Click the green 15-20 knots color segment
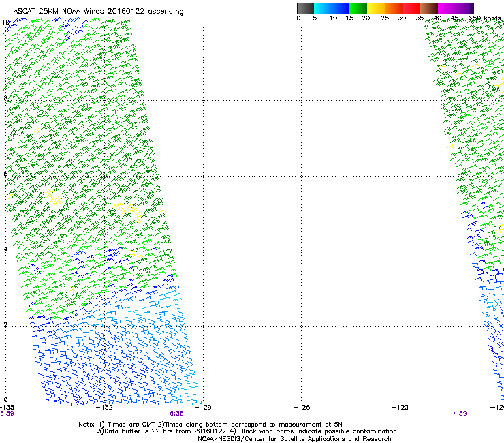Viewport: 504px width, 443px height. click(358, 8)
